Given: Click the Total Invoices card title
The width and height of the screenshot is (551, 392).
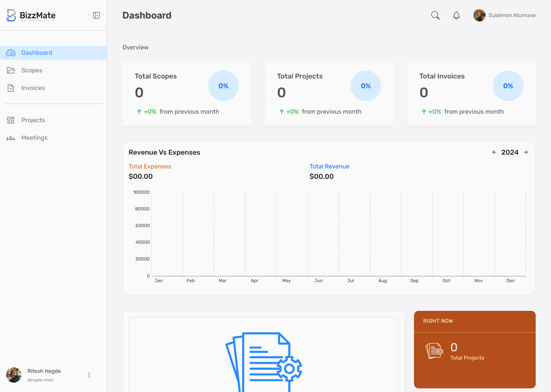Looking at the screenshot, I should (x=442, y=76).
